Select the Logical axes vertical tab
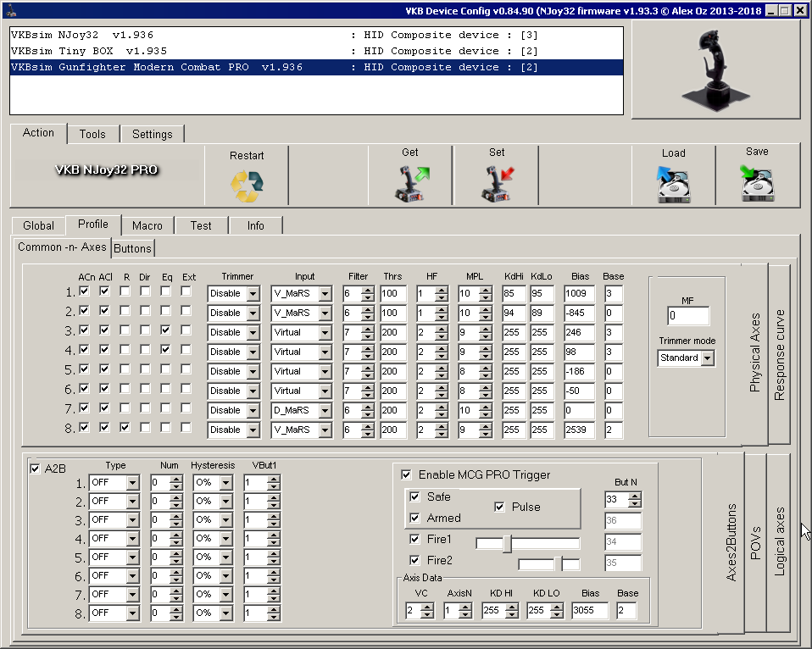Image resolution: width=812 pixels, height=649 pixels. tap(780, 542)
